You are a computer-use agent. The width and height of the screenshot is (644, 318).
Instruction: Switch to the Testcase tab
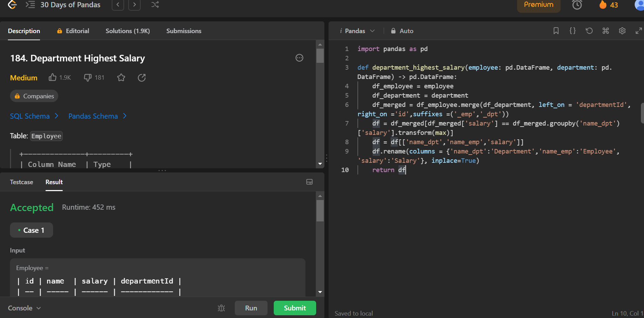point(21,182)
